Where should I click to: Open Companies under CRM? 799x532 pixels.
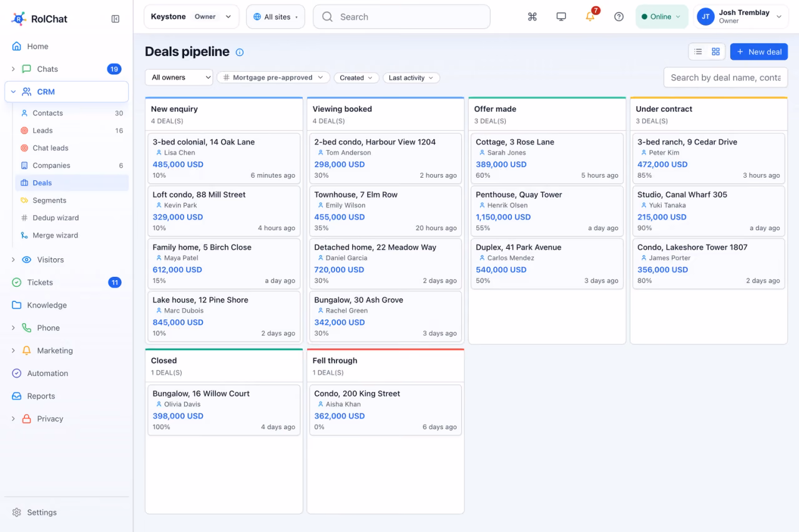72,165
